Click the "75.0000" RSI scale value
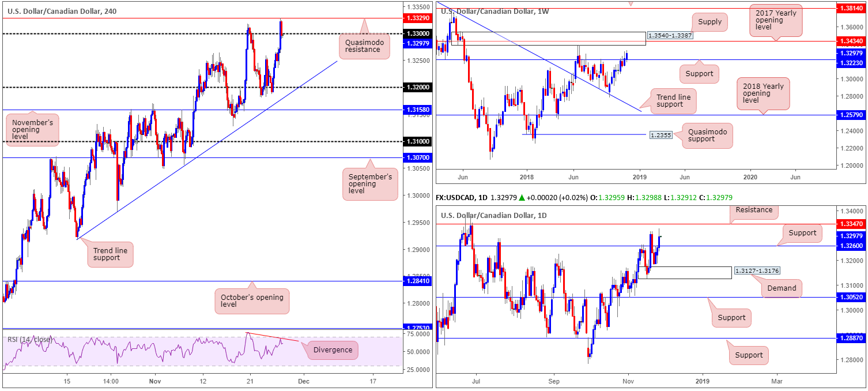Viewport: 868px width, 391px height. pyautogui.click(x=417, y=334)
